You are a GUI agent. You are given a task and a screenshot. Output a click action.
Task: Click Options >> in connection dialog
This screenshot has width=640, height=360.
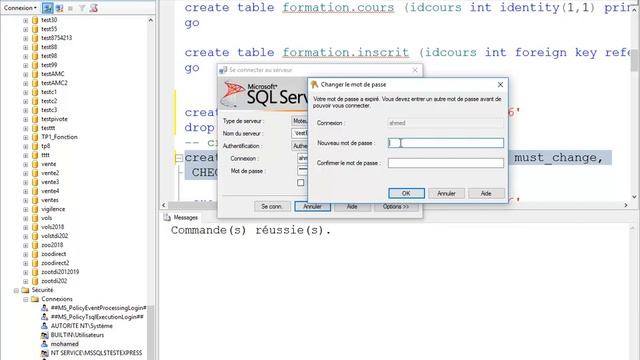coord(396,207)
